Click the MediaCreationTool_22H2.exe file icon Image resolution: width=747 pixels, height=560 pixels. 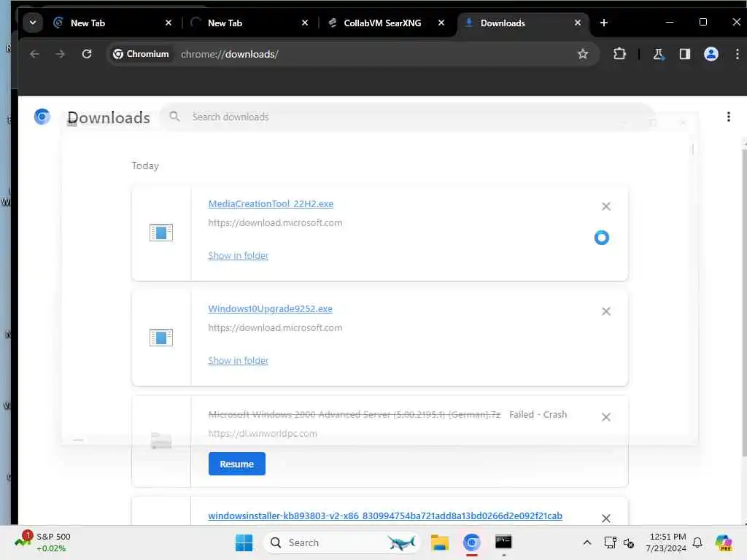[x=161, y=233]
